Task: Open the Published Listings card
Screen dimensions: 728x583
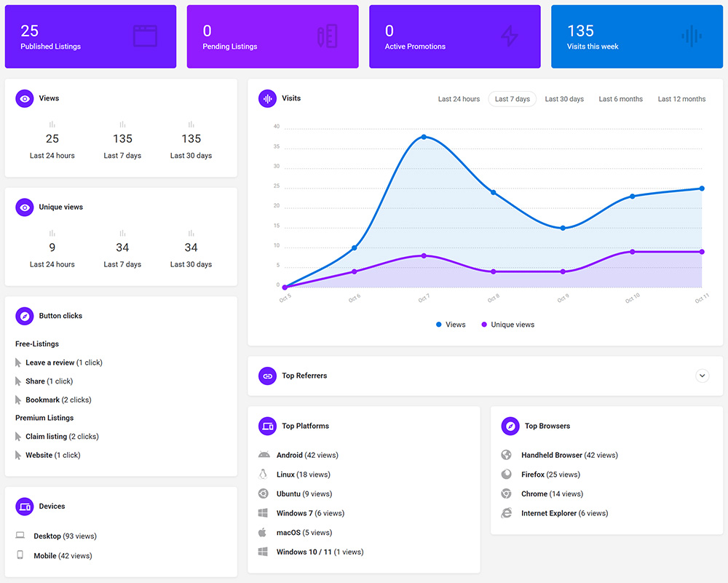Action: pos(90,36)
